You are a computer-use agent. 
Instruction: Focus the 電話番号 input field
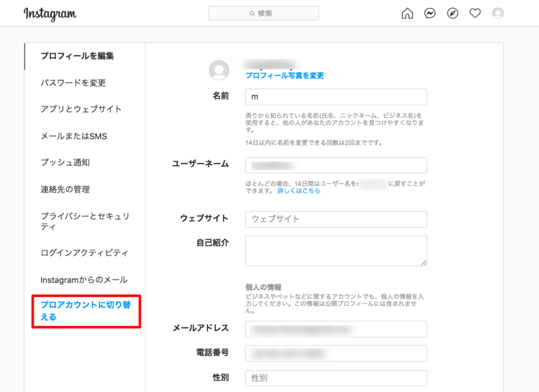(336, 354)
